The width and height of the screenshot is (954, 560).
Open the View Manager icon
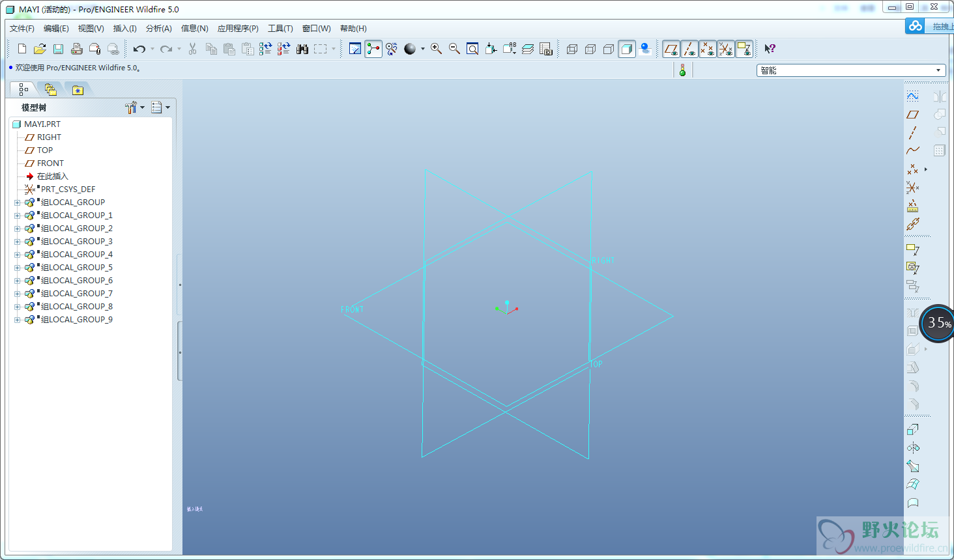(x=546, y=49)
